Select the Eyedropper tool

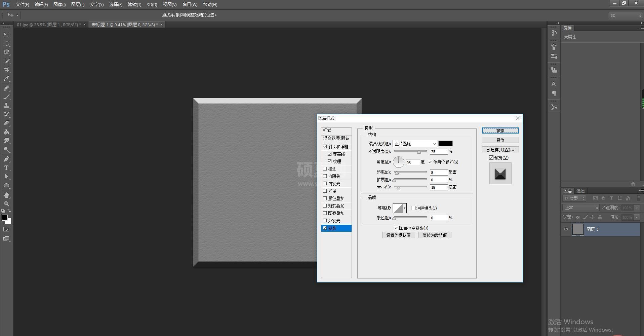point(6,79)
